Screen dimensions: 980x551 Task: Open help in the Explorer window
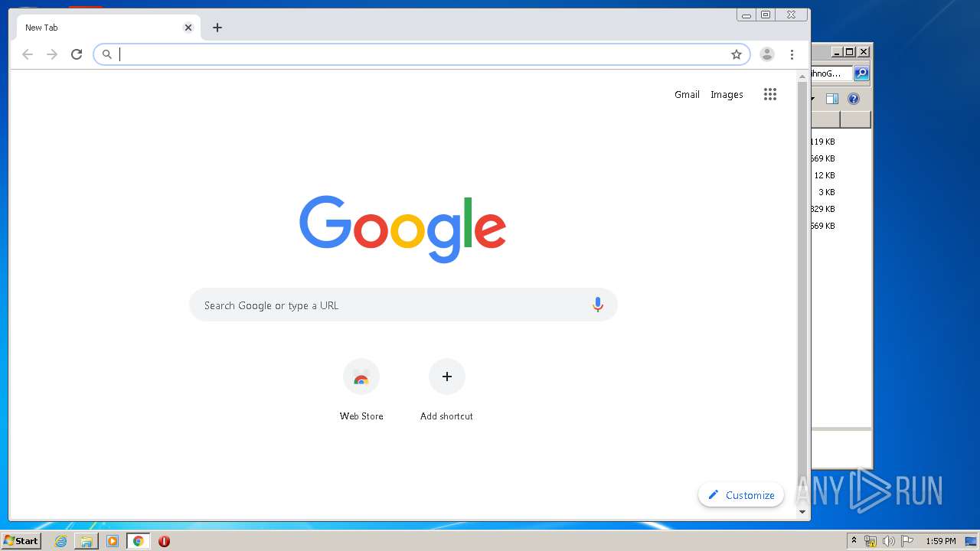[854, 99]
